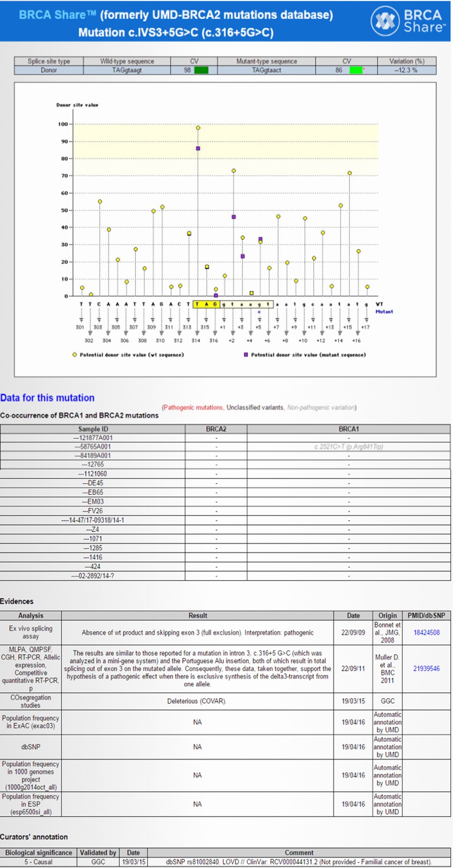The image size is (453, 868).
Task: Click sample ID 121877A001
Action: coord(93,438)
